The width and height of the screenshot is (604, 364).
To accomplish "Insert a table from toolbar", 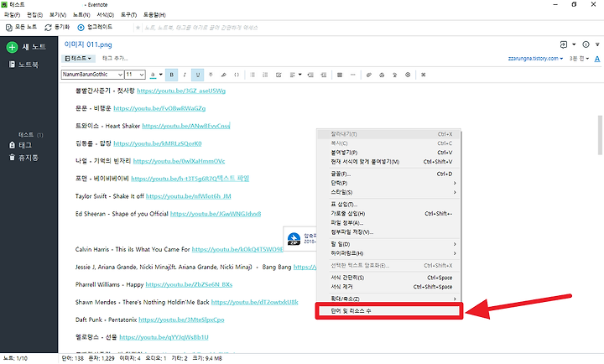I will click(340, 75).
